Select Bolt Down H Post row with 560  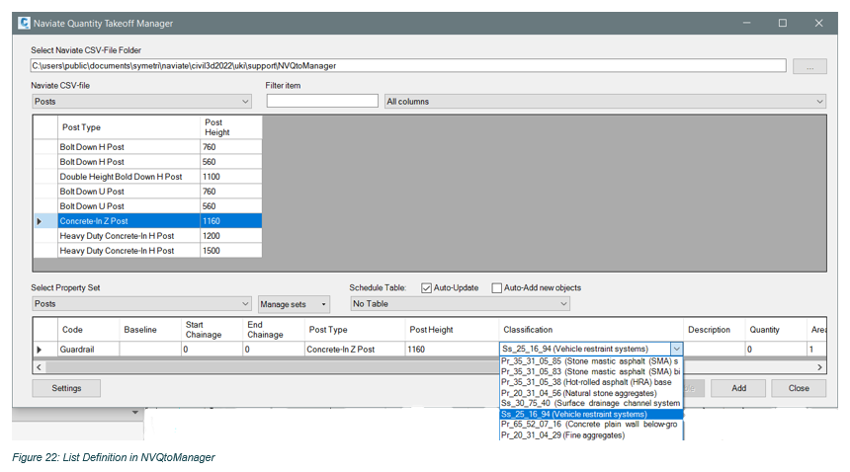point(147,161)
